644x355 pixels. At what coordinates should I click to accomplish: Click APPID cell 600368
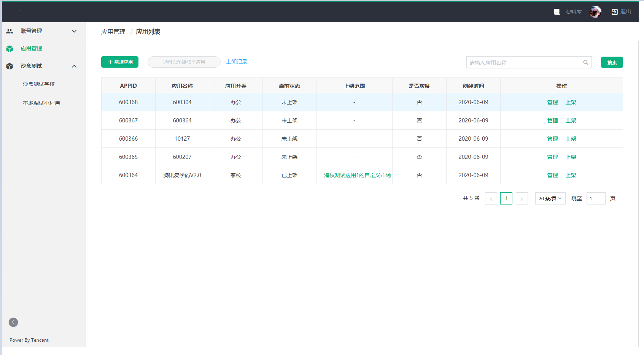click(x=128, y=102)
